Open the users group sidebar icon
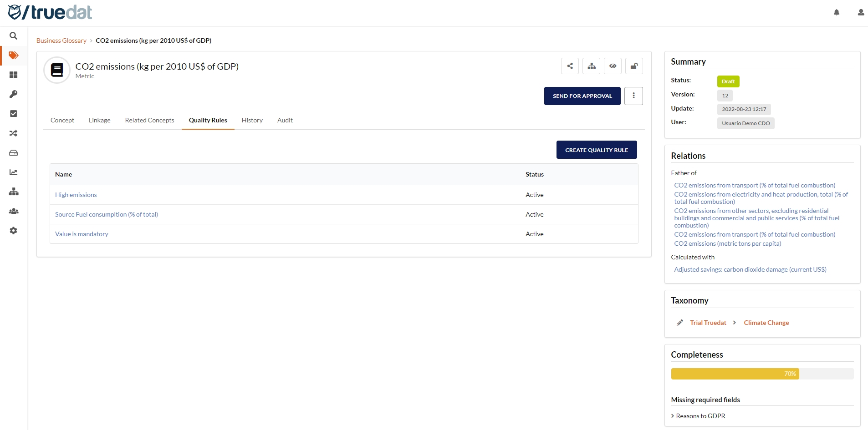The width and height of the screenshot is (868, 430). tap(14, 211)
